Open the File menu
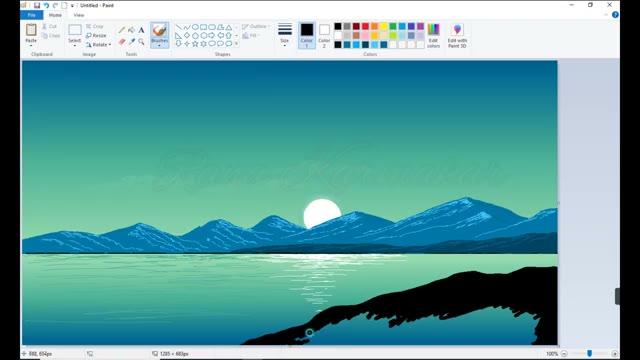Image resolution: width=640 pixels, height=360 pixels. [31, 15]
